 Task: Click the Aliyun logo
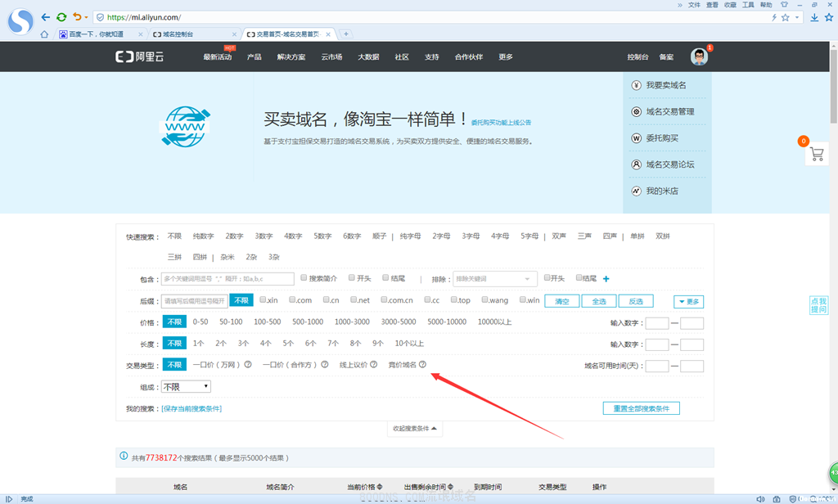tap(139, 56)
